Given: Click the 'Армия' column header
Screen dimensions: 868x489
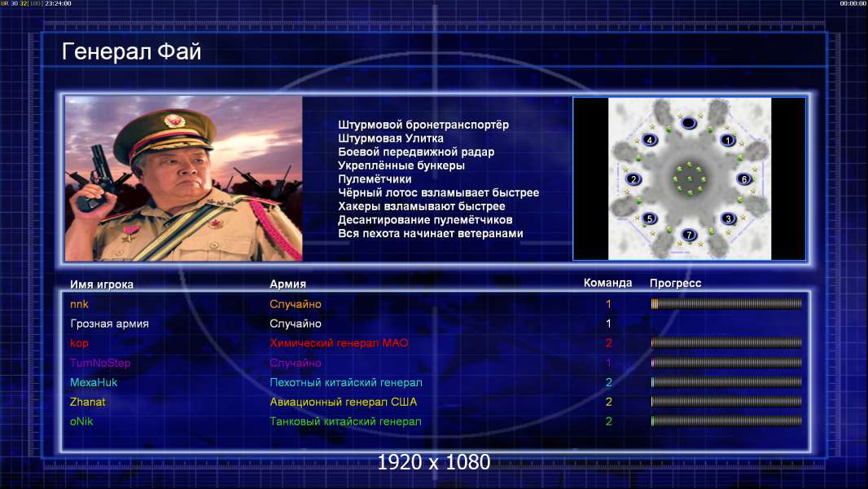Looking at the screenshot, I should (288, 284).
